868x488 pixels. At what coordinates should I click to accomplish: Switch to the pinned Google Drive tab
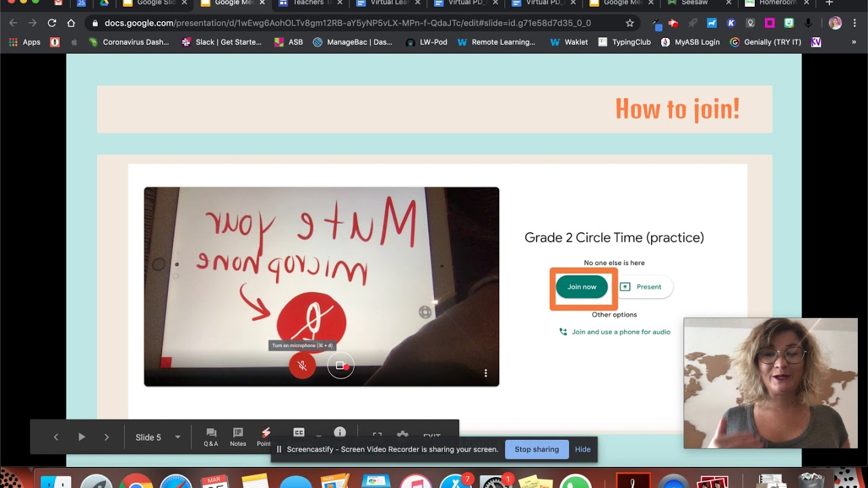(x=104, y=3)
